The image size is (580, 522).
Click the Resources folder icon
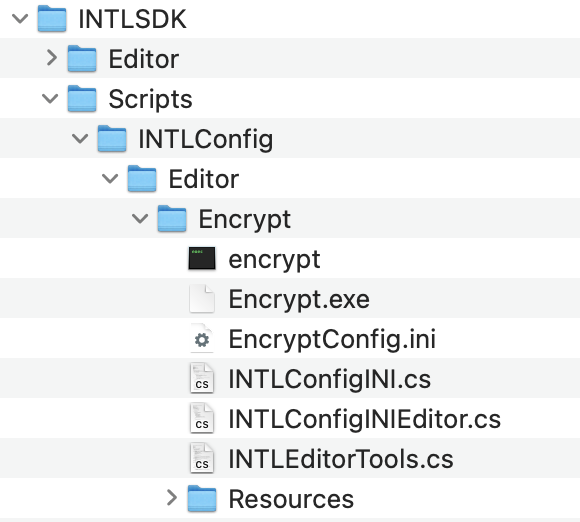pyautogui.click(x=202, y=498)
